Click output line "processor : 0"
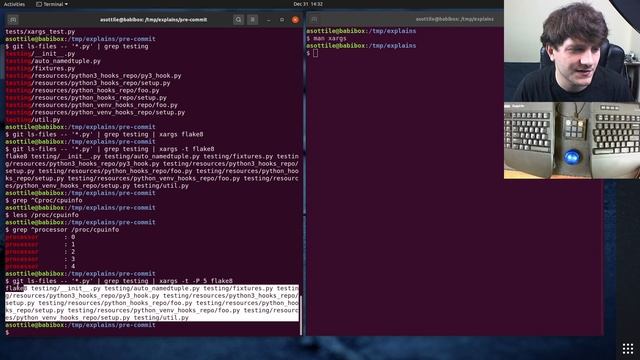The width and height of the screenshot is (640, 360). 40,237
